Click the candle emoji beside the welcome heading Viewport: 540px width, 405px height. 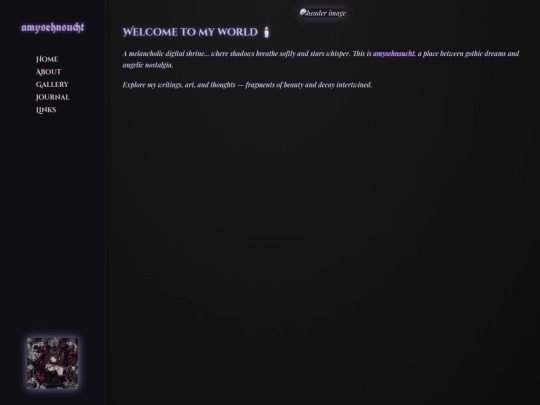(266, 32)
